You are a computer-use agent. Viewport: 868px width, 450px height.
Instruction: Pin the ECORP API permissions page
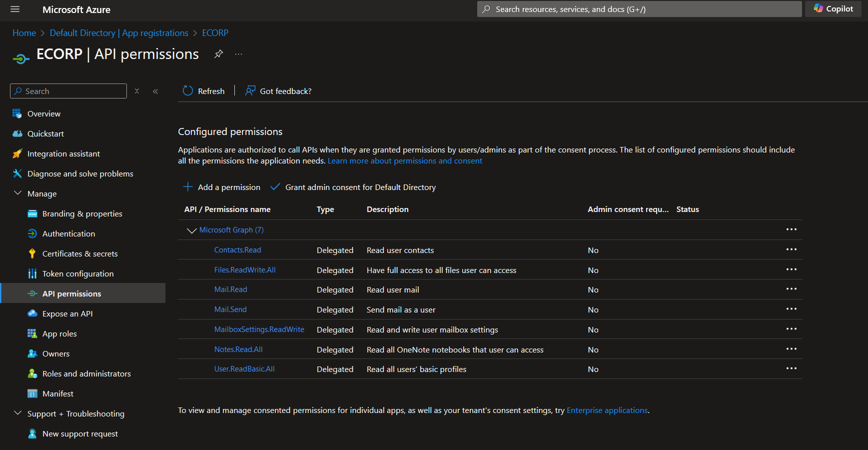point(218,54)
